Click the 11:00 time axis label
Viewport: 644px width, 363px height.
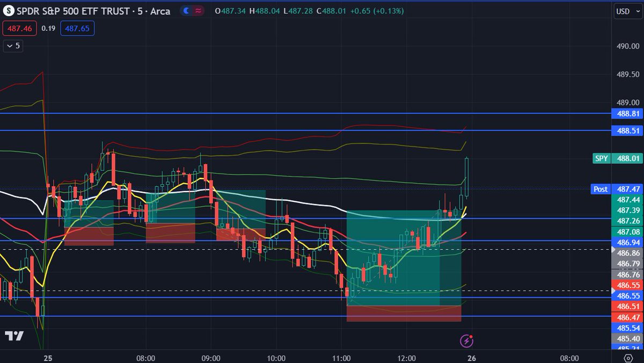341,358
